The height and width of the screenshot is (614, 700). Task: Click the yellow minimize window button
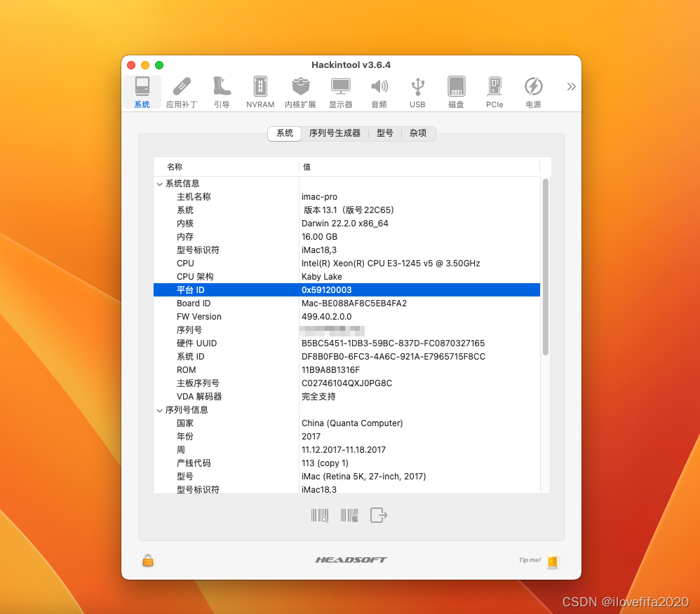point(145,65)
